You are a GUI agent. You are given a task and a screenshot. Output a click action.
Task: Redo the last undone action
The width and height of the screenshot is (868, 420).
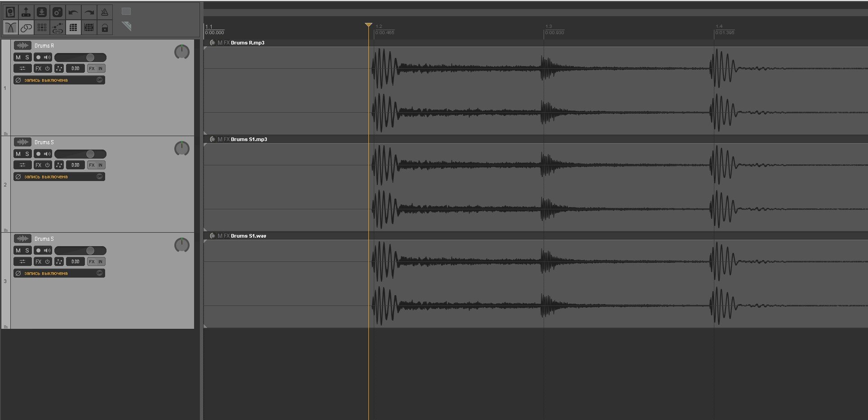click(89, 12)
